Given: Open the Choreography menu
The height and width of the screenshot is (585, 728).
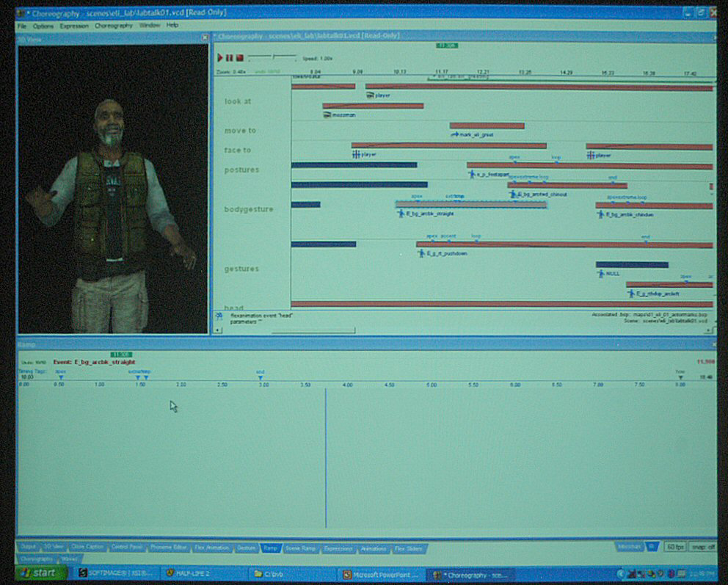Looking at the screenshot, I should coord(114,26).
